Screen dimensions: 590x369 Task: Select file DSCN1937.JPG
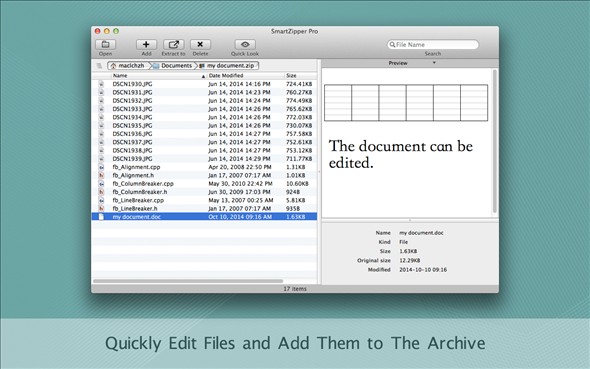[x=204, y=142]
